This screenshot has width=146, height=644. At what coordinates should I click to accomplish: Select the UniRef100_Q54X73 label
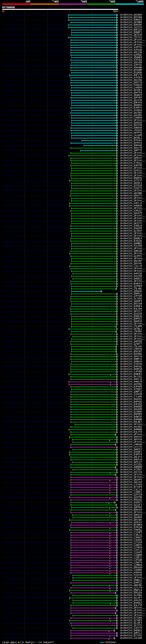[x=131, y=196]
